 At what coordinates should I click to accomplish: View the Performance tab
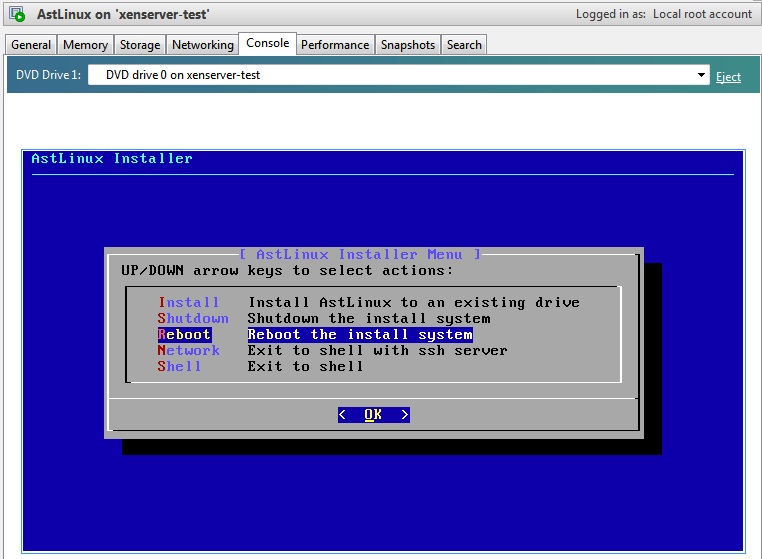[335, 45]
